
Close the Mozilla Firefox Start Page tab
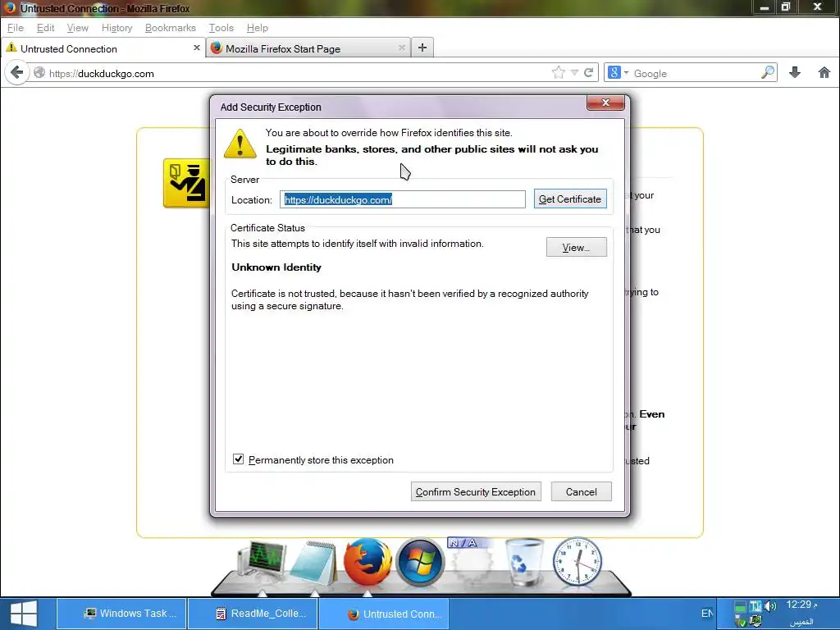click(402, 48)
